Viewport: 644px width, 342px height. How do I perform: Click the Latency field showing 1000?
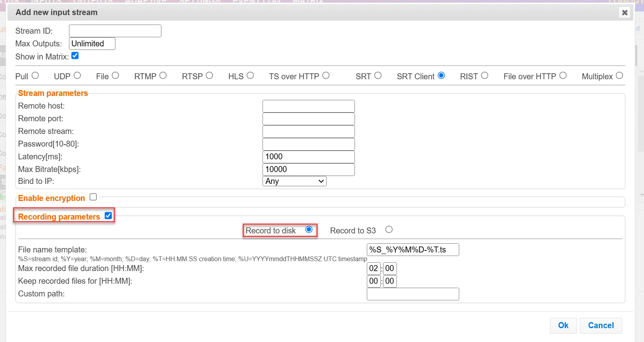coord(309,157)
